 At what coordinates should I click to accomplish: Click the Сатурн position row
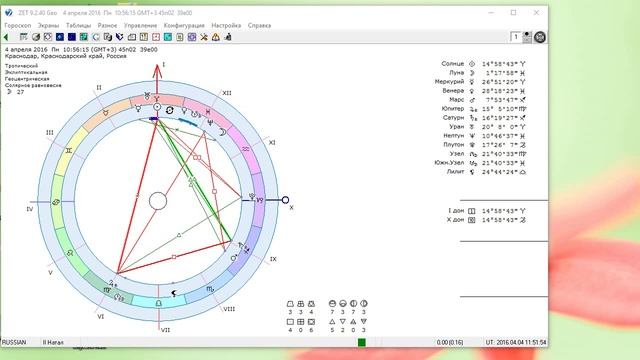pyautogui.click(x=485, y=118)
